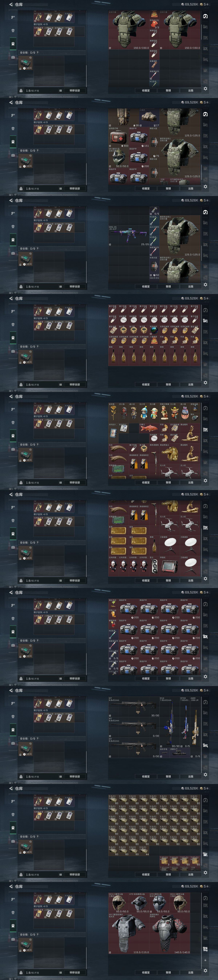Viewport: 218px width, 980px height.
Task: Click 整理 under the 6.8x51 ammo stacks
Action: (168, 874)
